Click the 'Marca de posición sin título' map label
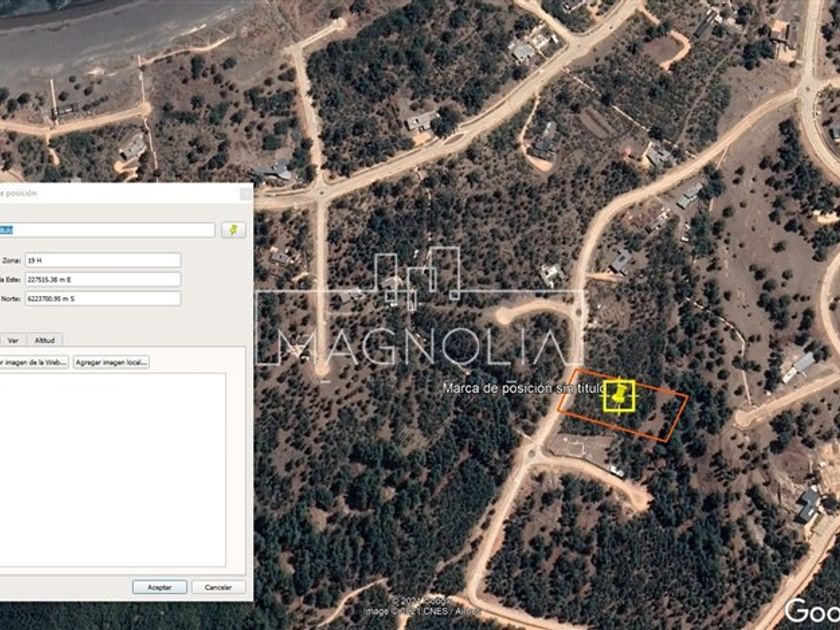The image size is (840, 630). (523, 388)
